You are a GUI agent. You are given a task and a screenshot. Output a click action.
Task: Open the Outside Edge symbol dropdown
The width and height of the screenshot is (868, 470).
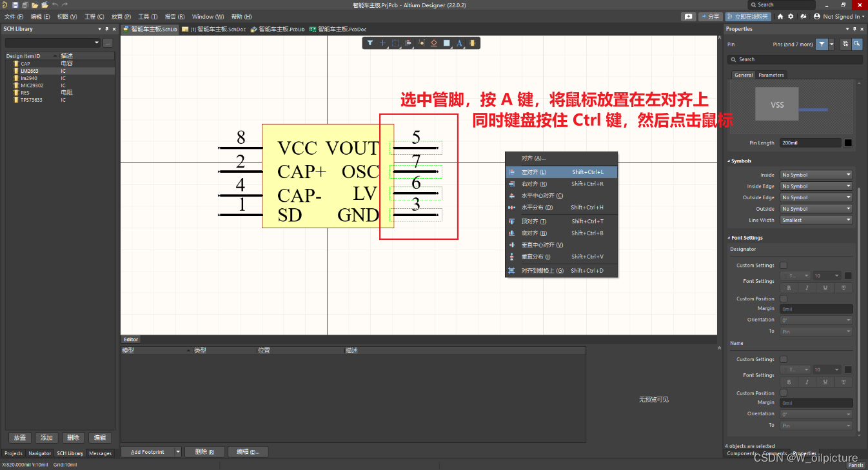816,197
